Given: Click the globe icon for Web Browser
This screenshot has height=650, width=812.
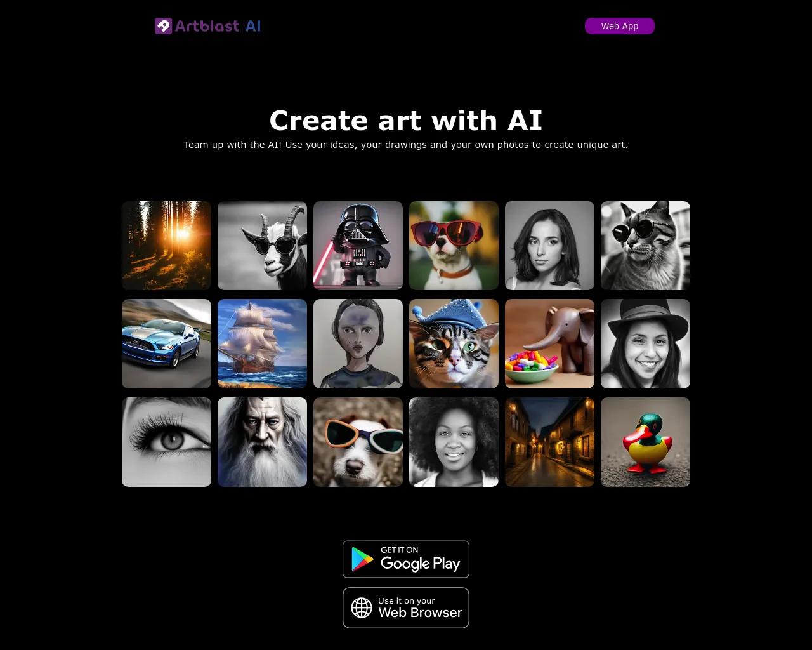Looking at the screenshot, I should 362,607.
